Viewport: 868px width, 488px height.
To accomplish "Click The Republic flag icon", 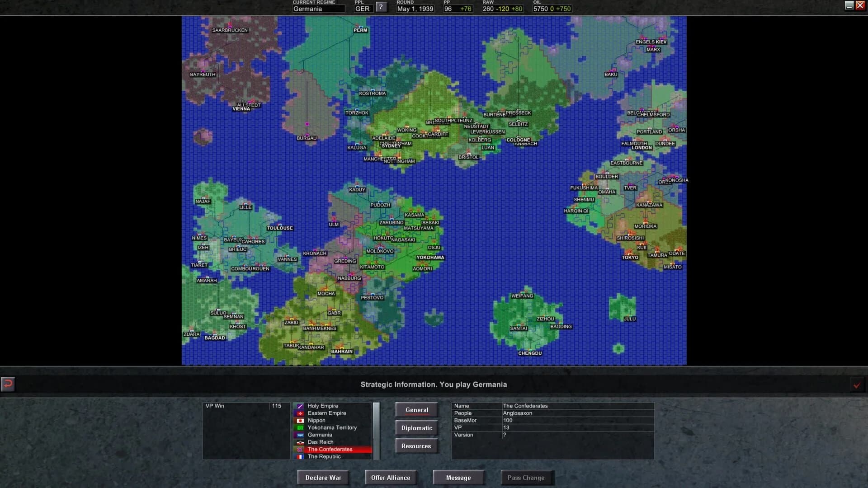I will click(x=301, y=456).
